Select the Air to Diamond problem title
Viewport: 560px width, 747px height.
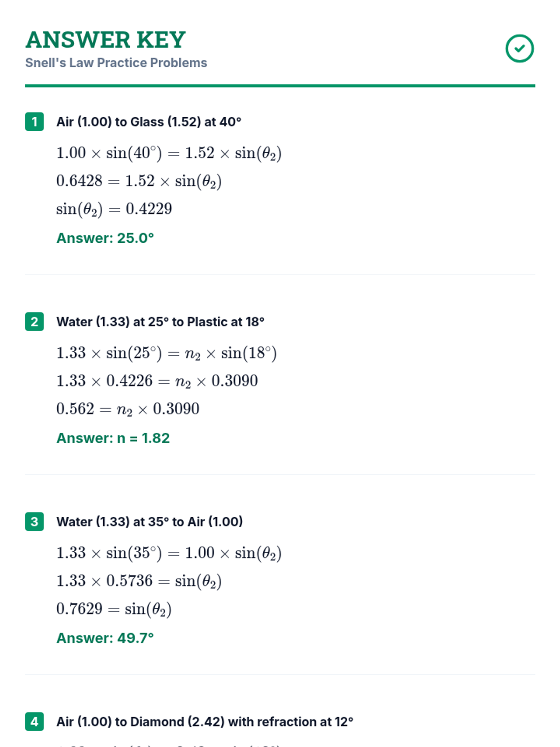point(204,721)
